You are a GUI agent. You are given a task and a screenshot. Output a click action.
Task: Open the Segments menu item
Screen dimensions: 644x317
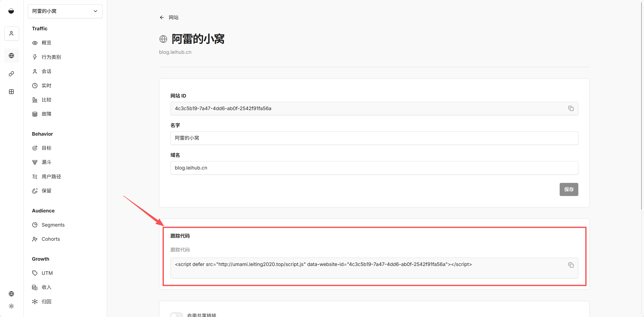[53, 225]
